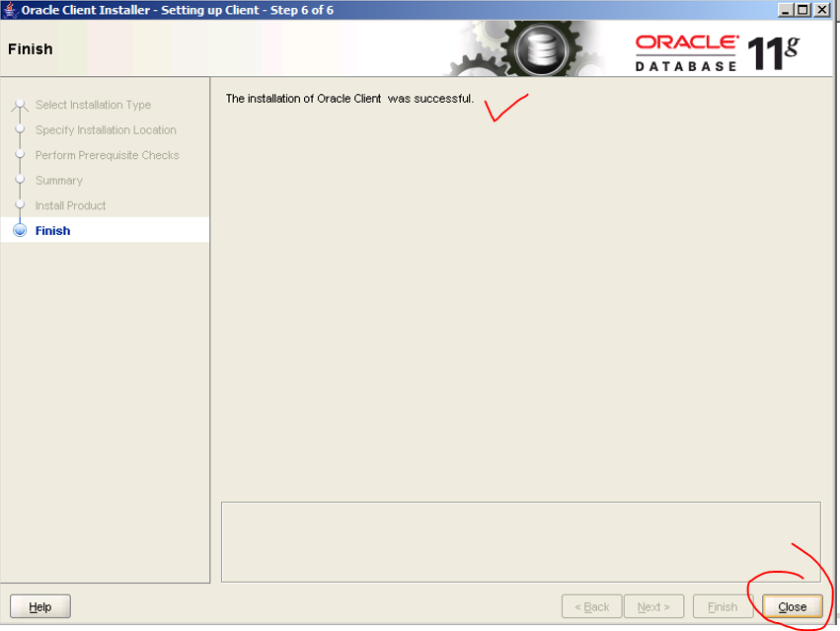Click inside the empty details box

coord(520,541)
